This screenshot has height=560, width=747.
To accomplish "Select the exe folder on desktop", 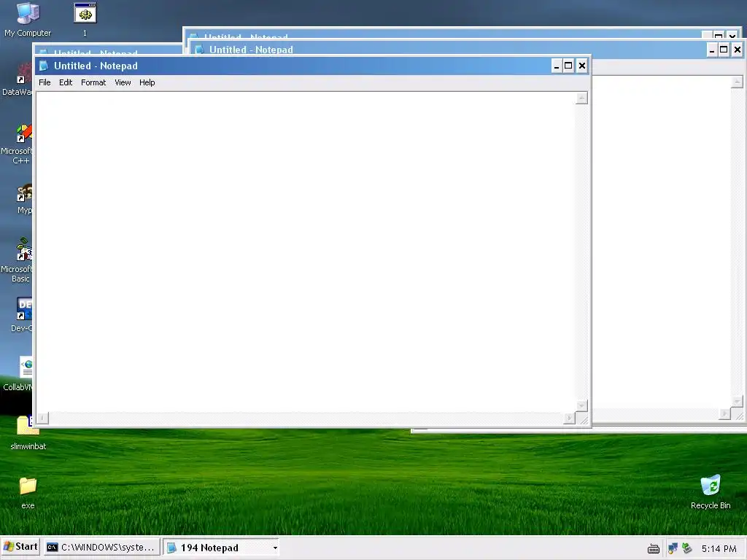I will point(28,493).
